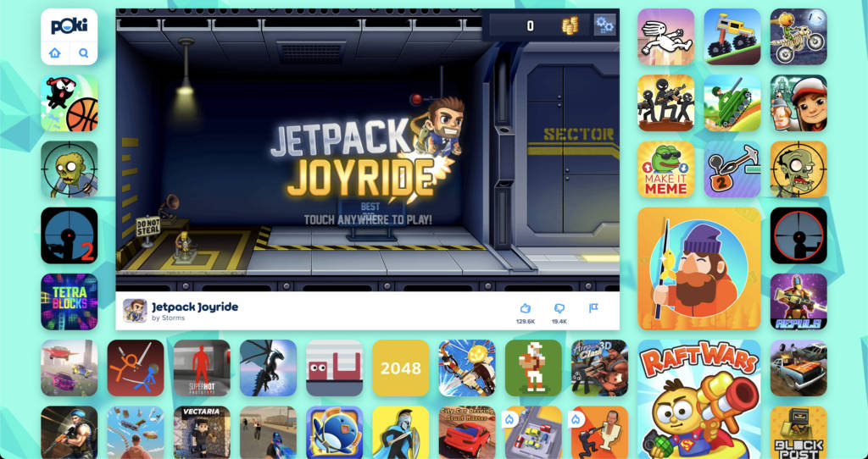Open the white running rabbit game
The height and width of the screenshot is (459, 868).
coord(666,36)
